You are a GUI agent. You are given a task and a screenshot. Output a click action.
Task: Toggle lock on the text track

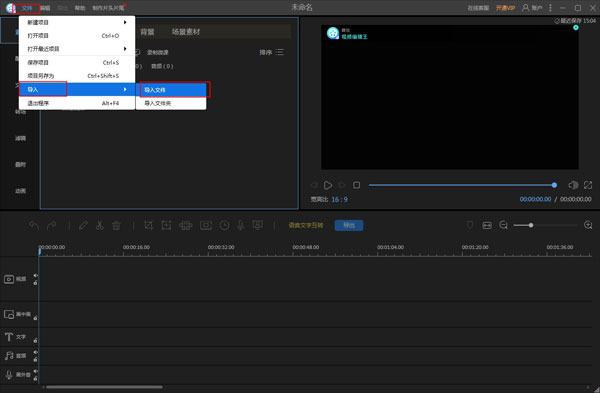point(35,340)
